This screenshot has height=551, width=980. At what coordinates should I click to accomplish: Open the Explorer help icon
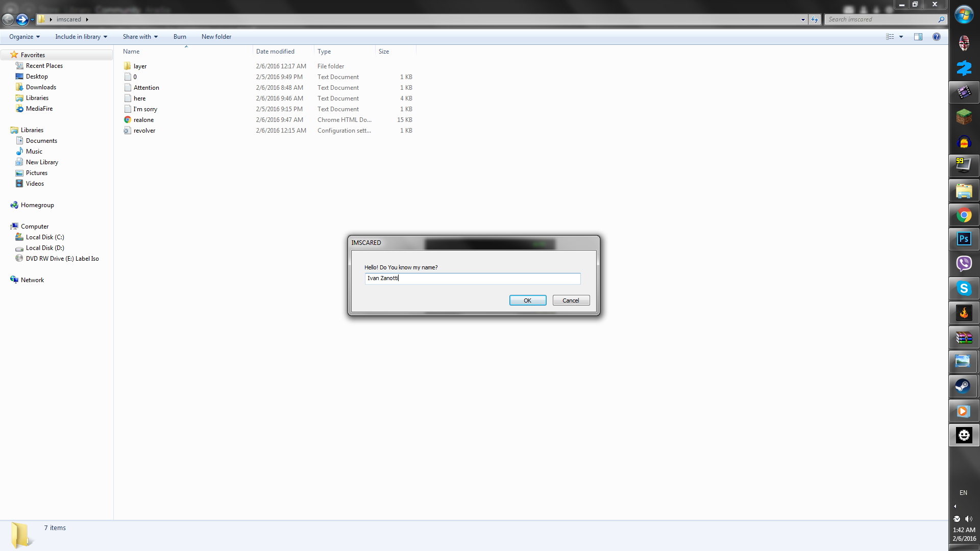click(936, 37)
